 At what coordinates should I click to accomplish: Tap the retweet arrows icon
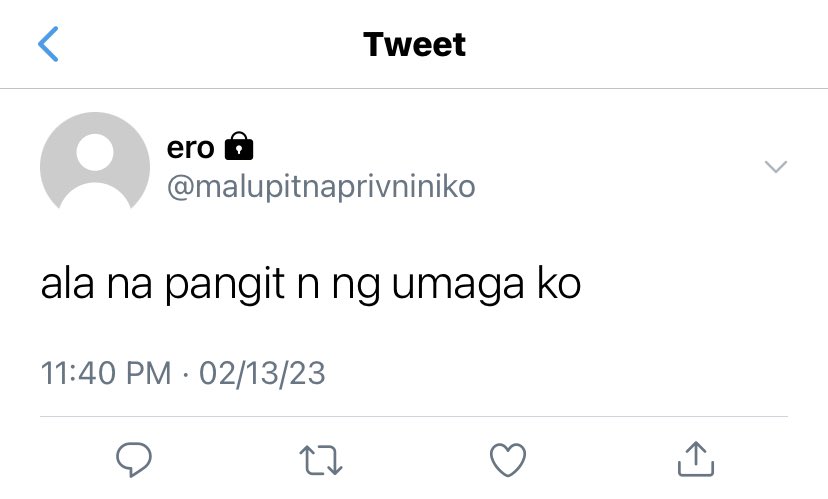tap(321, 460)
